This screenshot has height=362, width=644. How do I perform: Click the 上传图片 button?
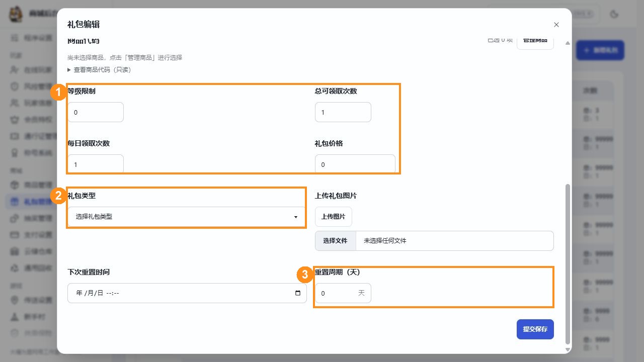pyautogui.click(x=334, y=217)
